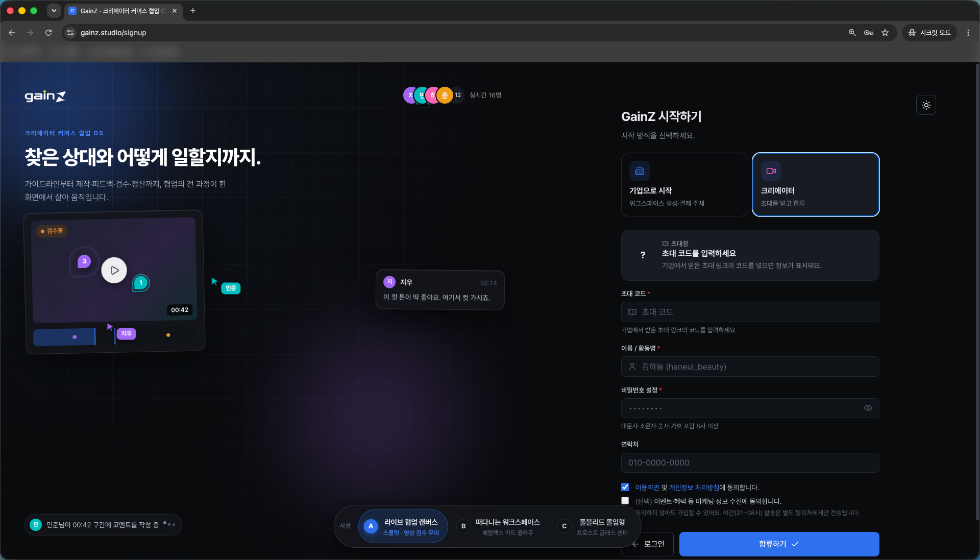Click the 민준 cursor label
Viewport: 980px width, 560px height.
coord(231,288)
